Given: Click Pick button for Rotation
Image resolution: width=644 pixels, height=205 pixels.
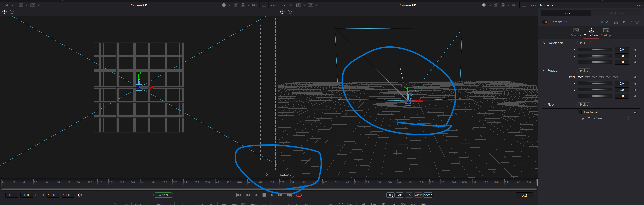Looking at the screenshot, I should point(584,71).
